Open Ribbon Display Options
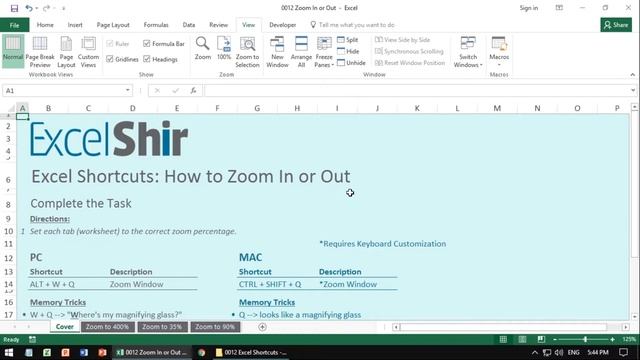Viewport: 640px width, 360px height. 559,8
